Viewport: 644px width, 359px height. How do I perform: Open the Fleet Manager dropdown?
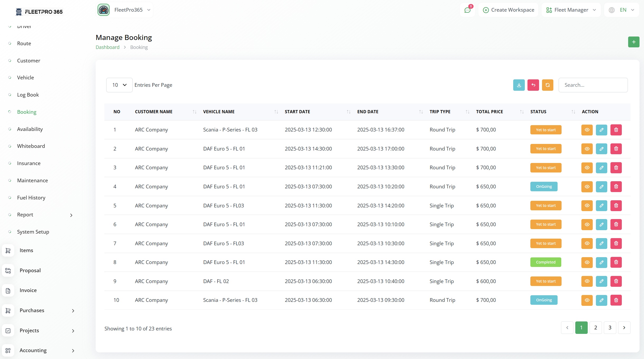(x=571, y=10)
